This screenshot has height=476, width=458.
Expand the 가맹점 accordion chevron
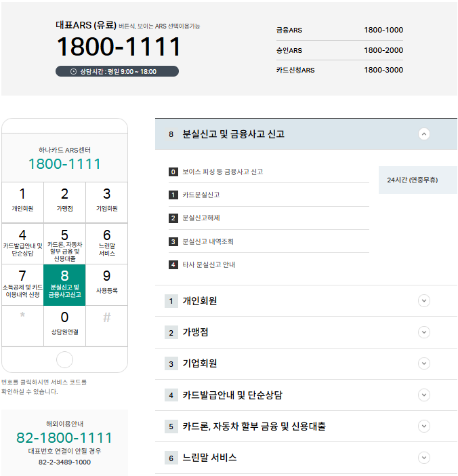[424, 332]
